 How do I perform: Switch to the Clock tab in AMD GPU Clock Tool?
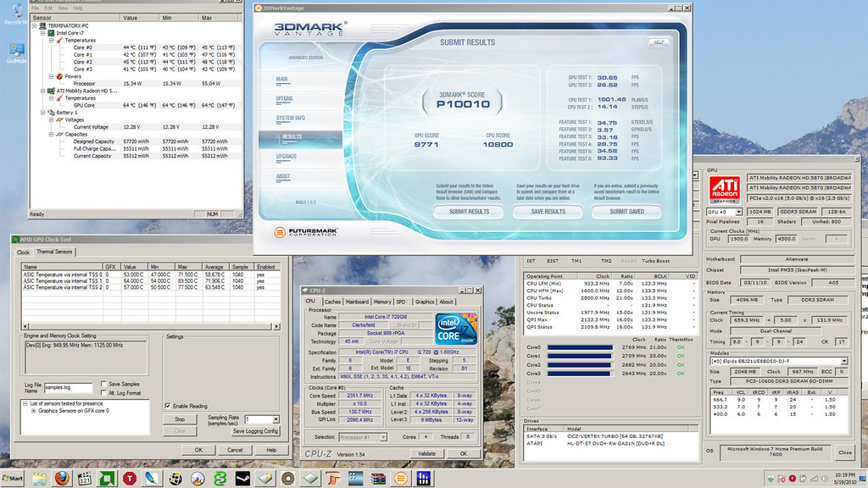(23, 252)
